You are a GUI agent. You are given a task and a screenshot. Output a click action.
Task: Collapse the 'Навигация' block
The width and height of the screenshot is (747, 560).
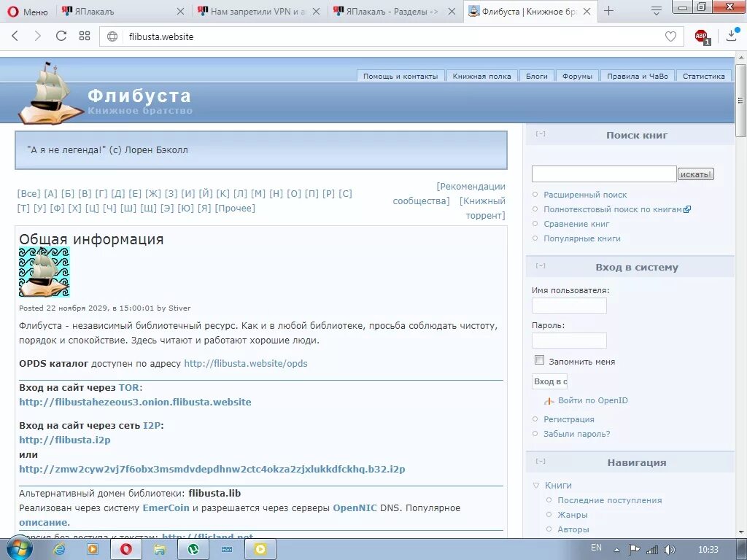click(x=541, y=461)
